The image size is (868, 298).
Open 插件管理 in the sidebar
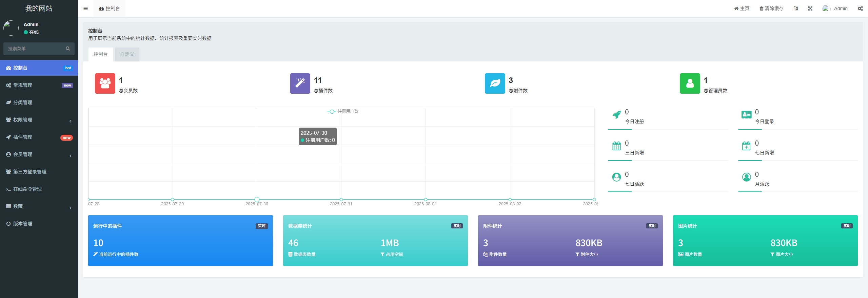pos(39,137)
